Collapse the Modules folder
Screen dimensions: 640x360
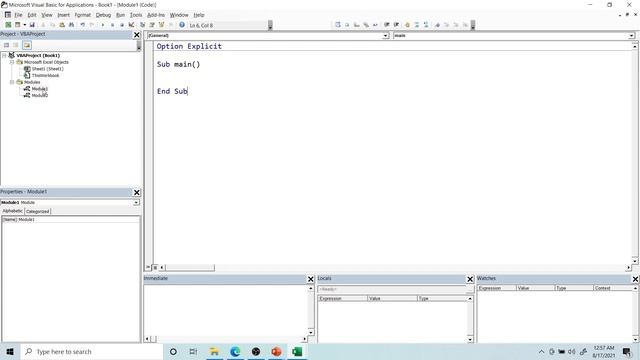12,82
